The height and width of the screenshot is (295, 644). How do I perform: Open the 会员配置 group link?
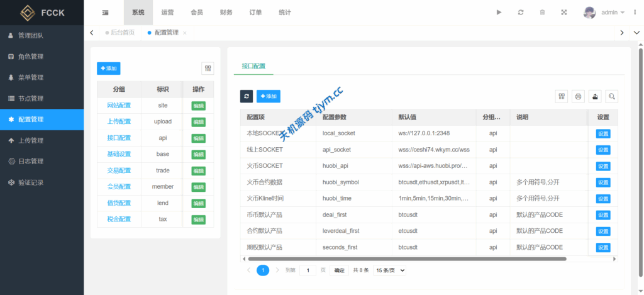click(x=119, y=187)
